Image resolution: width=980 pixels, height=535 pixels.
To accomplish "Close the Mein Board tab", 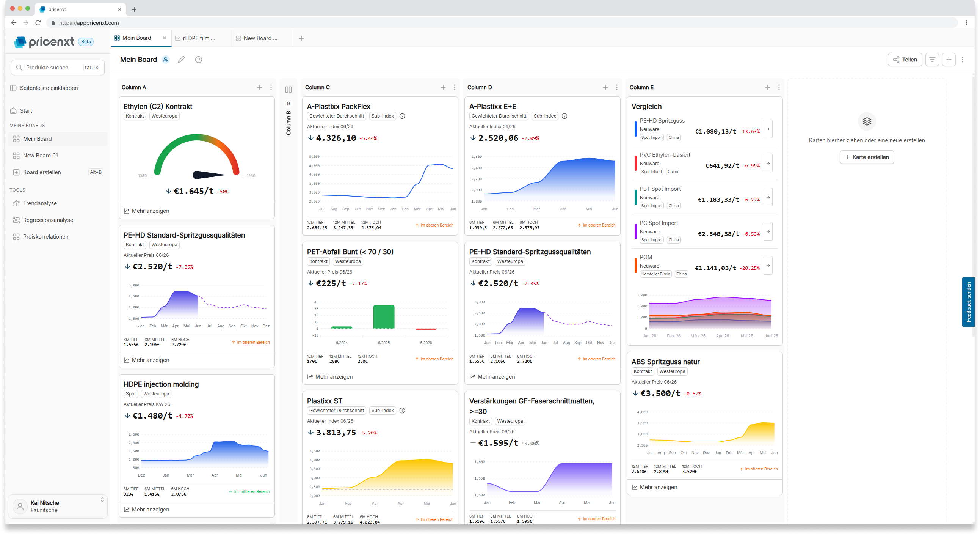I will tap(165, 38).
